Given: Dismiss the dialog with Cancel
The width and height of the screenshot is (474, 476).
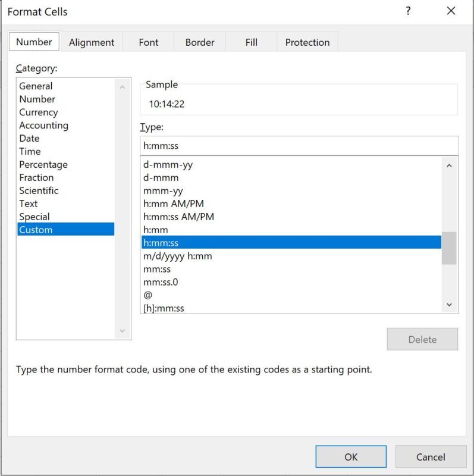Looking at the screenshot, I should [x=431, y=457].
